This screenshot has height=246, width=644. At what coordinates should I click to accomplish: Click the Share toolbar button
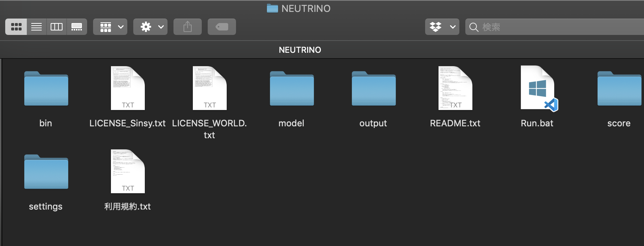[188, 27]
